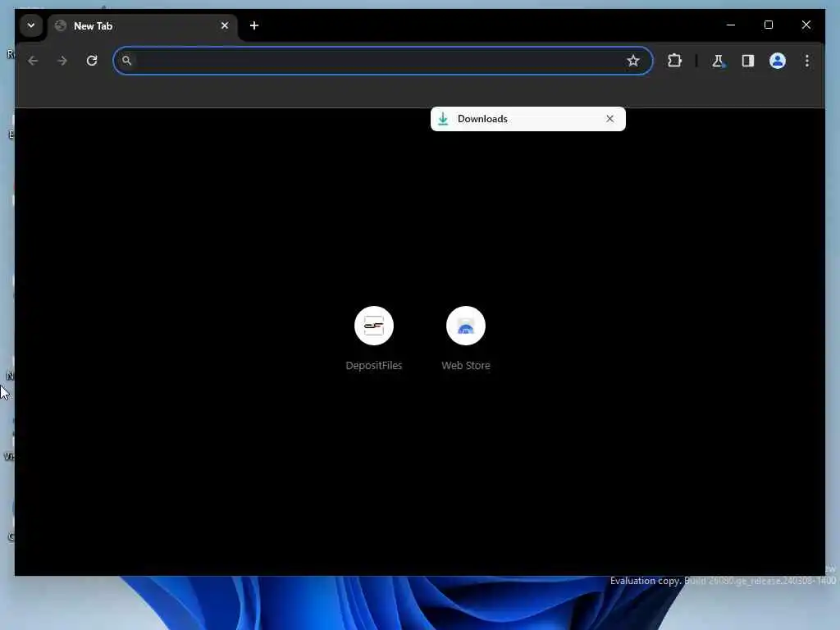Click the search magnifier in address bar
This screenshot has height=630, width=840.
click(x=126, y=61)
